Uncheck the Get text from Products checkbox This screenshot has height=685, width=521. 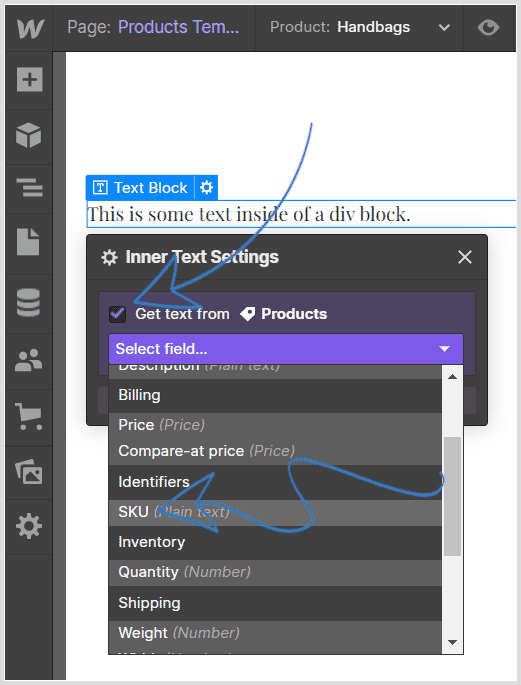tap(117, 314)
